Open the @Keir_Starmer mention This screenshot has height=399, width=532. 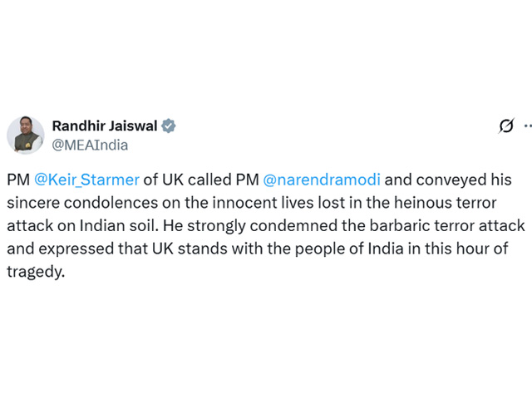pos(86,180)
